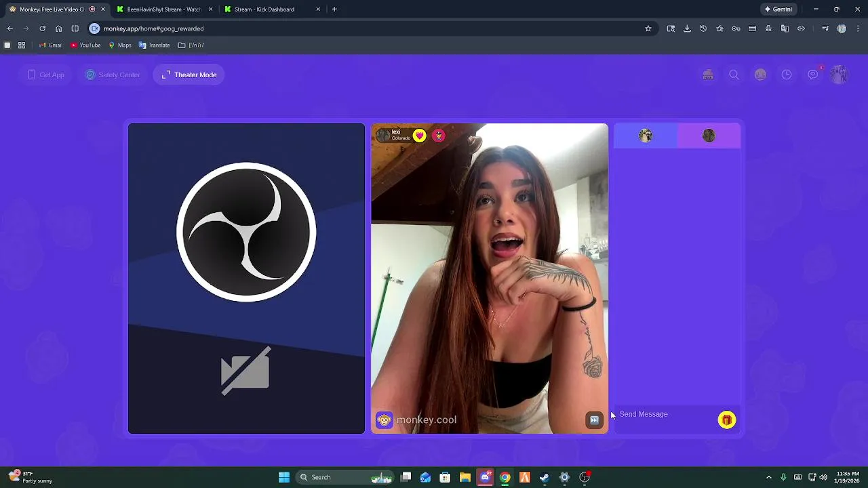Screen dimensions: 868x488
Task: Click the yellow gift icon
Action: pyautogui.click(x=726, y=420)
